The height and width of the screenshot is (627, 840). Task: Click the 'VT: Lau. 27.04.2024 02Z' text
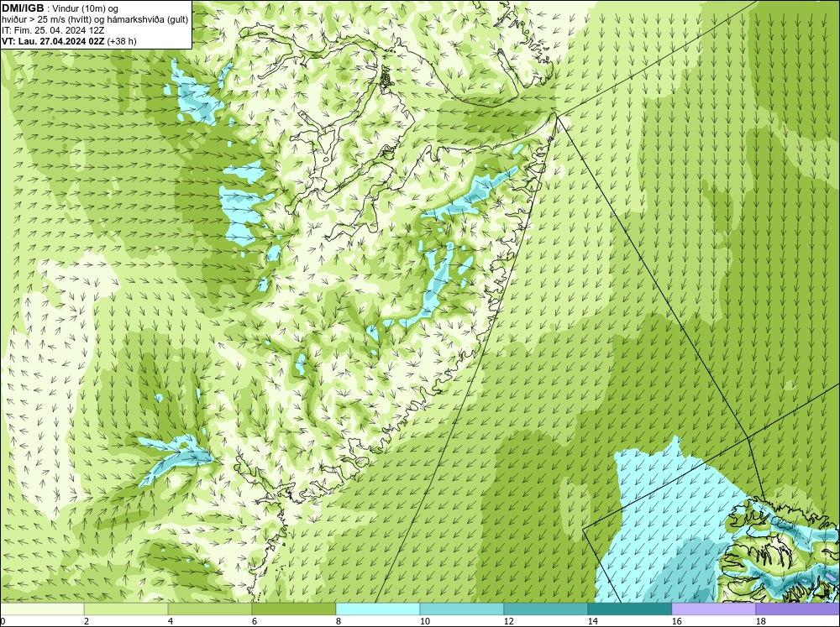tap(54, 41)
